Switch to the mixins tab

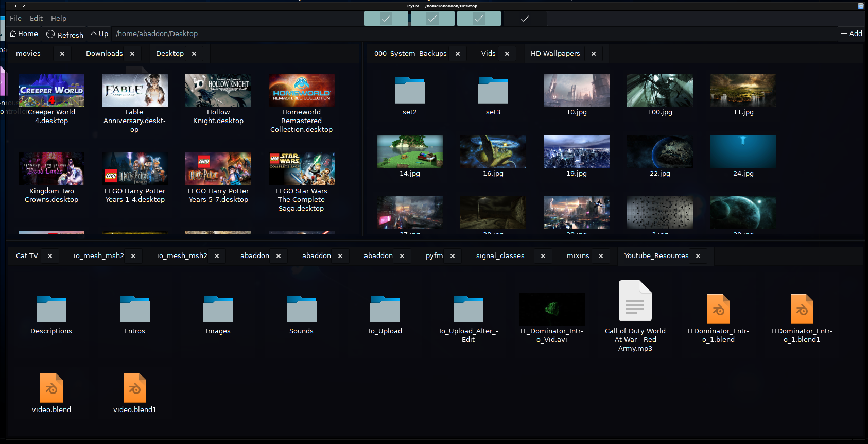pyautogui.click(x=578, y=256)
